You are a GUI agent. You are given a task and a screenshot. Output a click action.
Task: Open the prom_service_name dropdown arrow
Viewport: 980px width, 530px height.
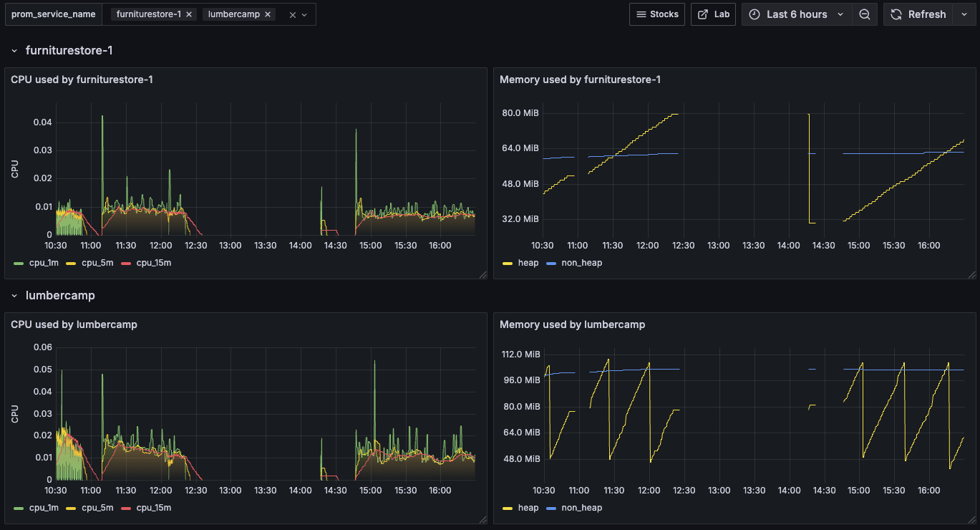click(304, 15)
